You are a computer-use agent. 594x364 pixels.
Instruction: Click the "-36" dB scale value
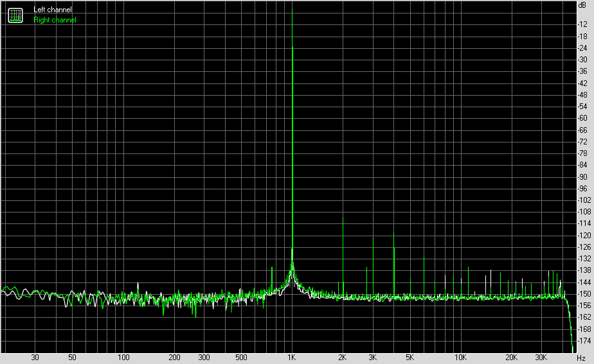(582, 71)
